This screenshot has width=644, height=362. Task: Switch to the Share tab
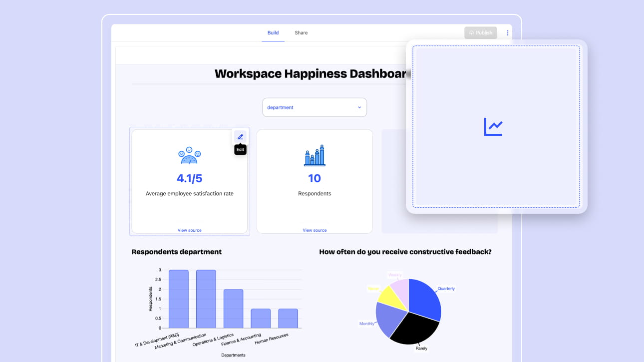tap(301, 33)
